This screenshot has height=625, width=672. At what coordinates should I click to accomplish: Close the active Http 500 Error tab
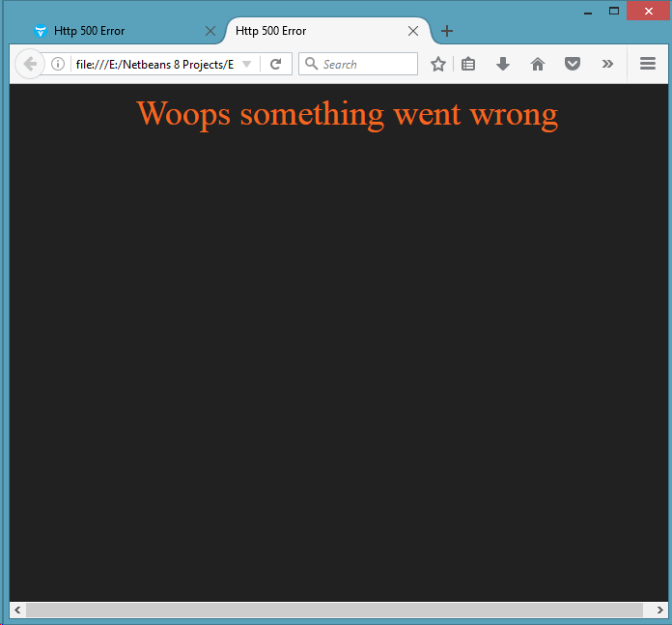413,31
